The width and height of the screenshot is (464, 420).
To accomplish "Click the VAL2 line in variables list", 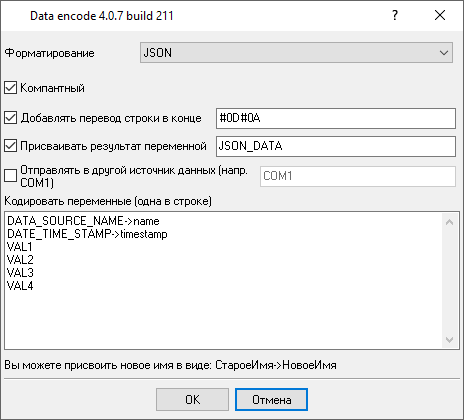I will 20,260.
